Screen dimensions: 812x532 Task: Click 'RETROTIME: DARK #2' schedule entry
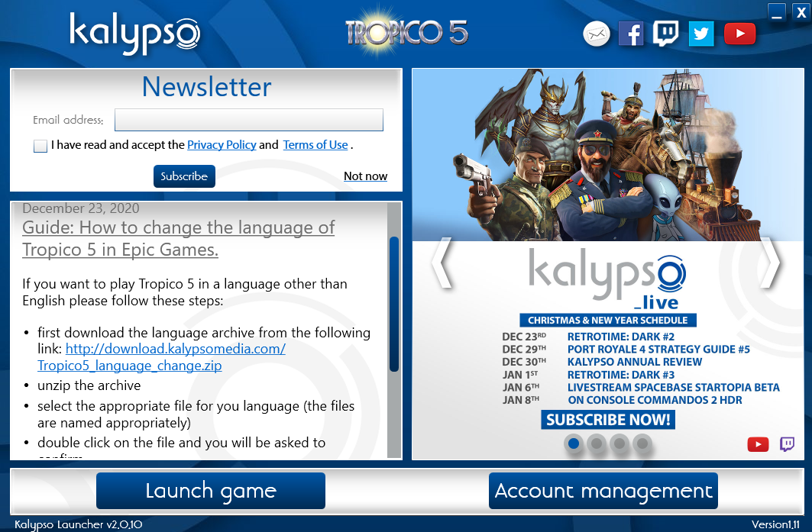(x=620, y=337)
